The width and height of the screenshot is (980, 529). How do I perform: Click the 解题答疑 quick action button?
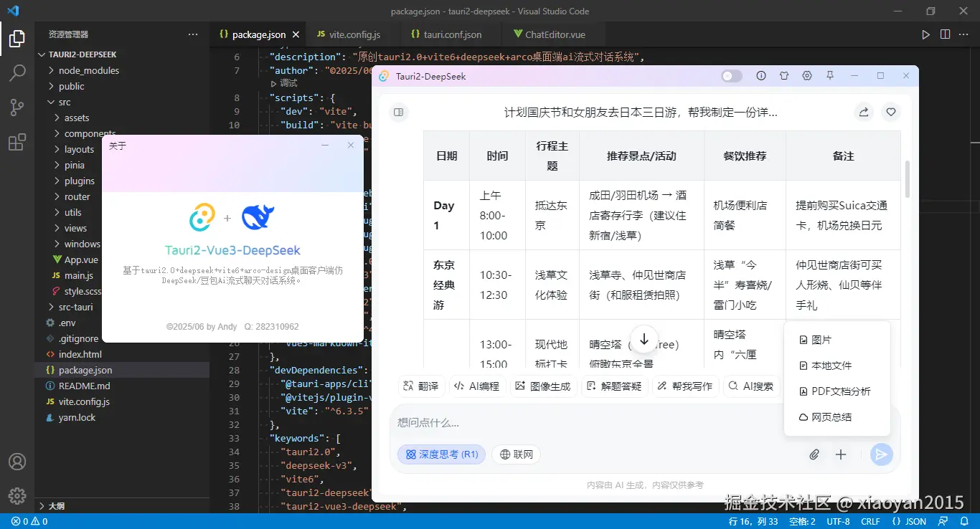tap(614, 386)
